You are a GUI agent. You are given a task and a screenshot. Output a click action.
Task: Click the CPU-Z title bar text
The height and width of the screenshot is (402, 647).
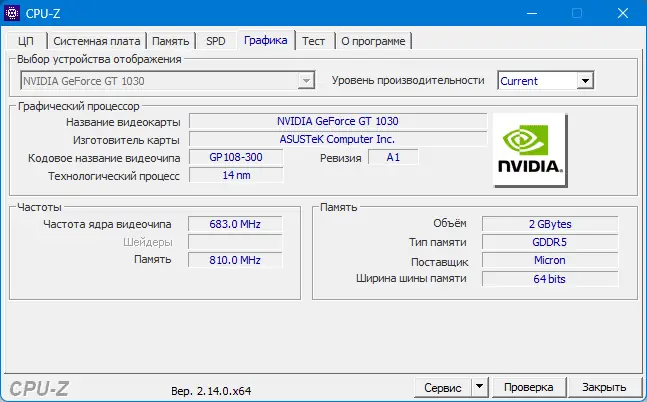point(43,14)
